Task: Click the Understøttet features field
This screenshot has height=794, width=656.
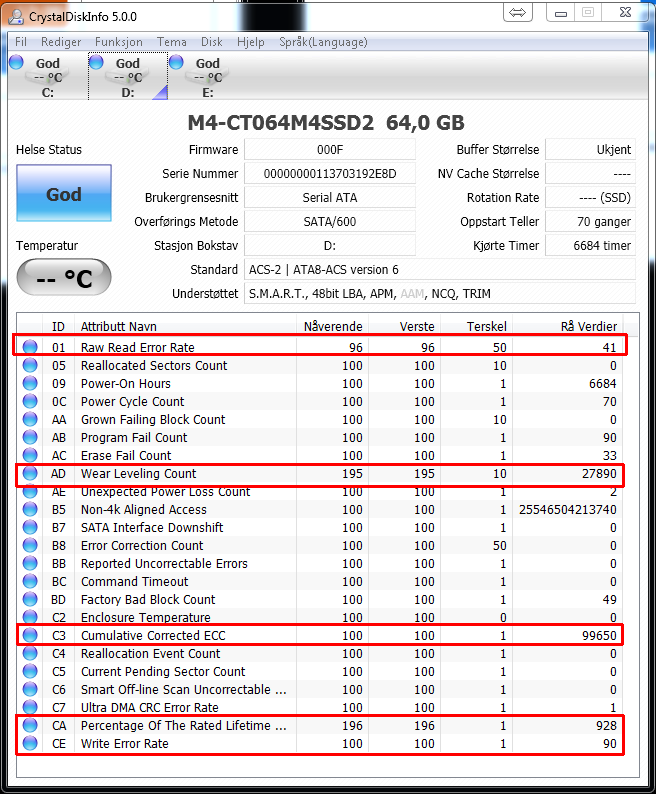Action: pos(440,294)
